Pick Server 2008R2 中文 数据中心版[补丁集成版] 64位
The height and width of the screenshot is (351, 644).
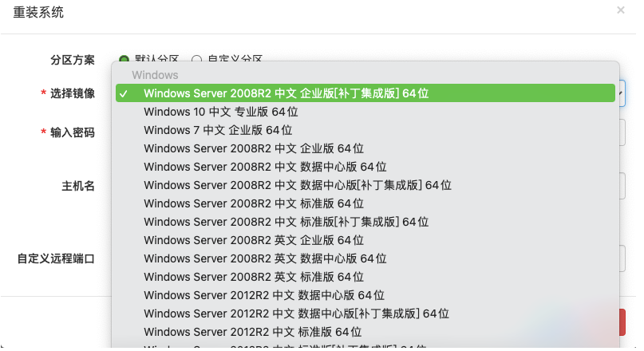point(298,185)
